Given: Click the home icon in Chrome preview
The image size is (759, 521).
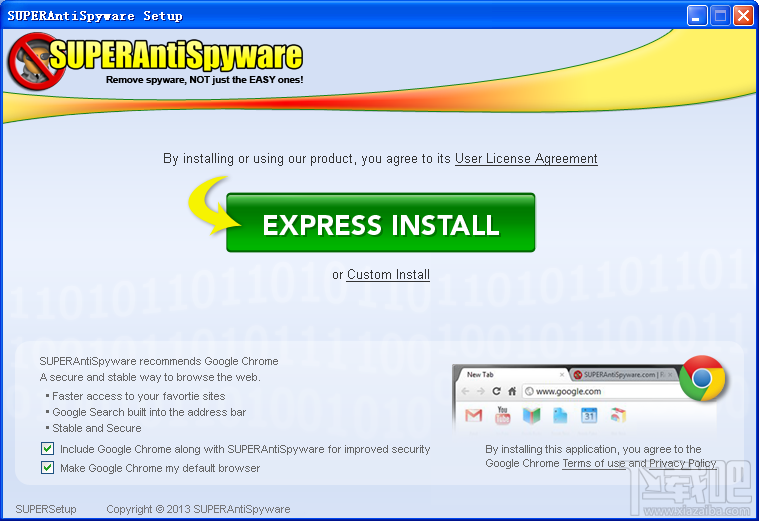Looking at the screenshot, I should point(512,391).
